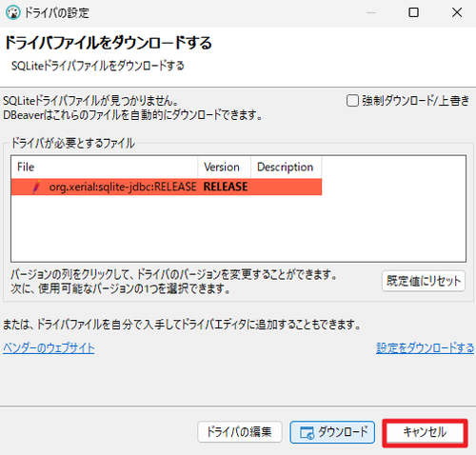Click the キャンセル button
The height and width of the screenshot is (455, 476).
pos(425,433)
